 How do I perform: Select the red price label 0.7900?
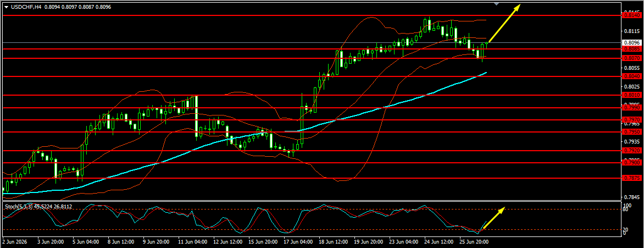[x=631, y=163]
